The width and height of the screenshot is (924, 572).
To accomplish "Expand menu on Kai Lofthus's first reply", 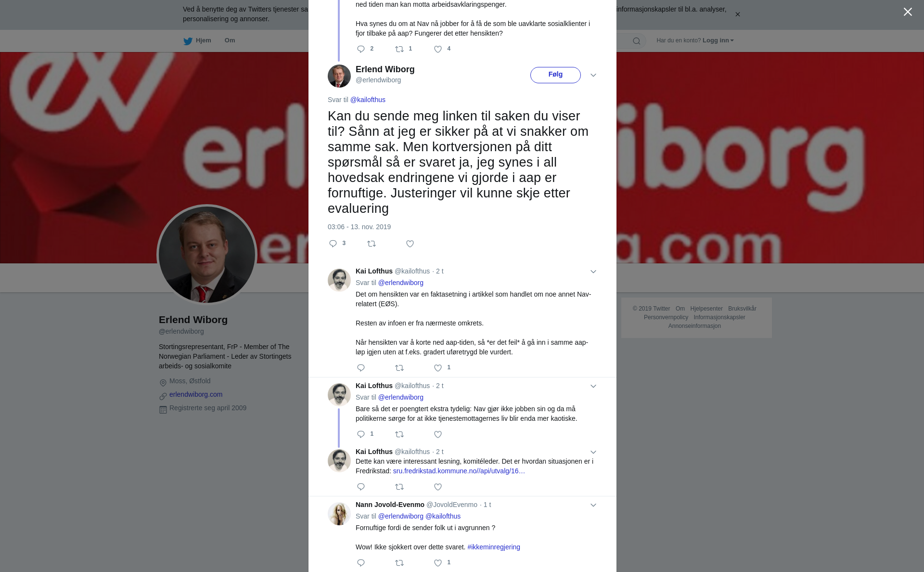I will (x=593, y=272).
